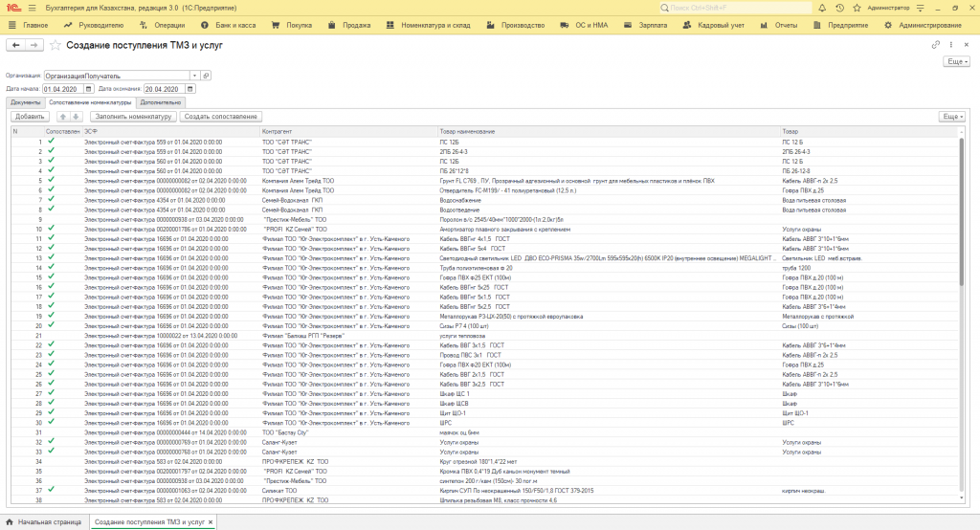Open the Операции section

tap(163, 25)
